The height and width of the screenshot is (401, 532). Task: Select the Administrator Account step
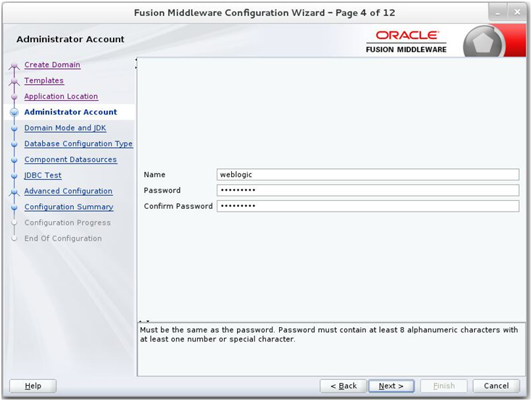pyautogui.click(x=70, y=112)
